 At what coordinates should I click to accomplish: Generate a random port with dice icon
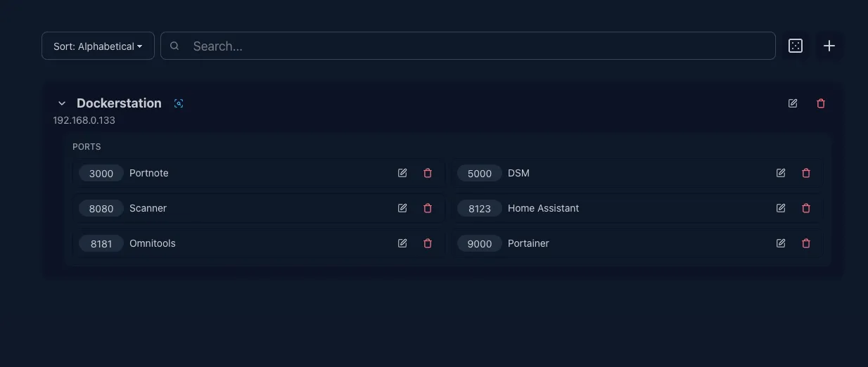pyautogui.click(x=796, y=46)
